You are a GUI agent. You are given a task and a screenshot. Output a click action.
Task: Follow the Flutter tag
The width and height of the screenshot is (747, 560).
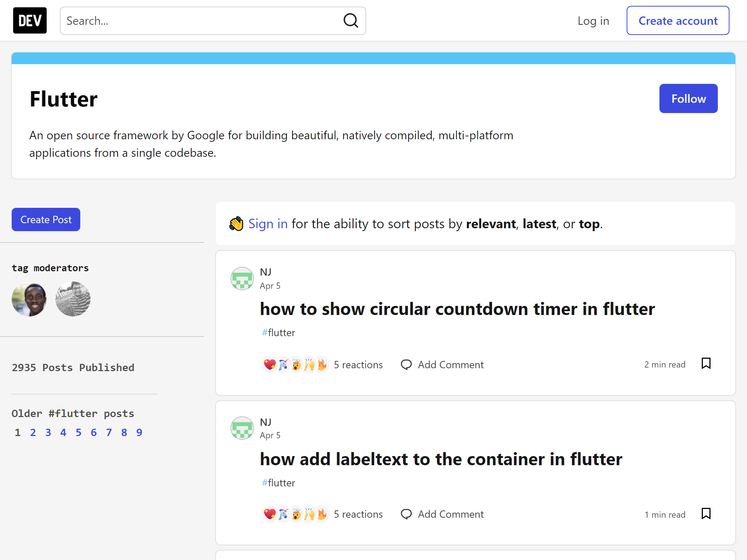click(689, 98)
